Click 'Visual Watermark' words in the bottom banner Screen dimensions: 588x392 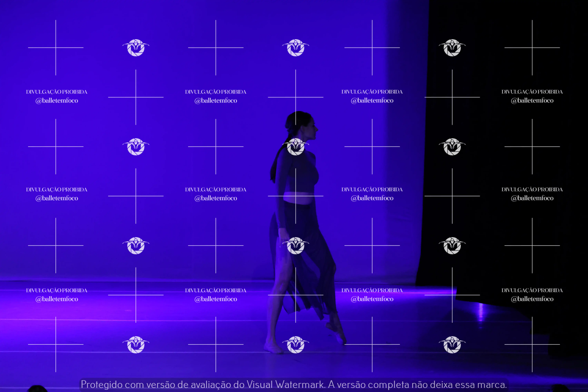click(285, 384)
